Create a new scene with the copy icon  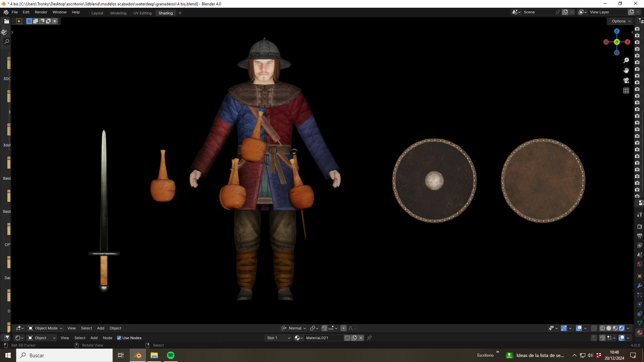pos(566,12)
